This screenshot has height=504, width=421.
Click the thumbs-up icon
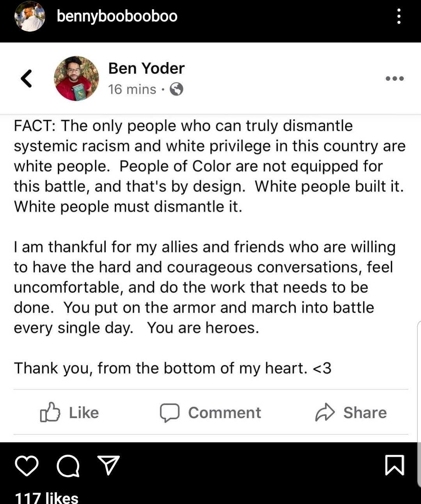tap(50, 412)
